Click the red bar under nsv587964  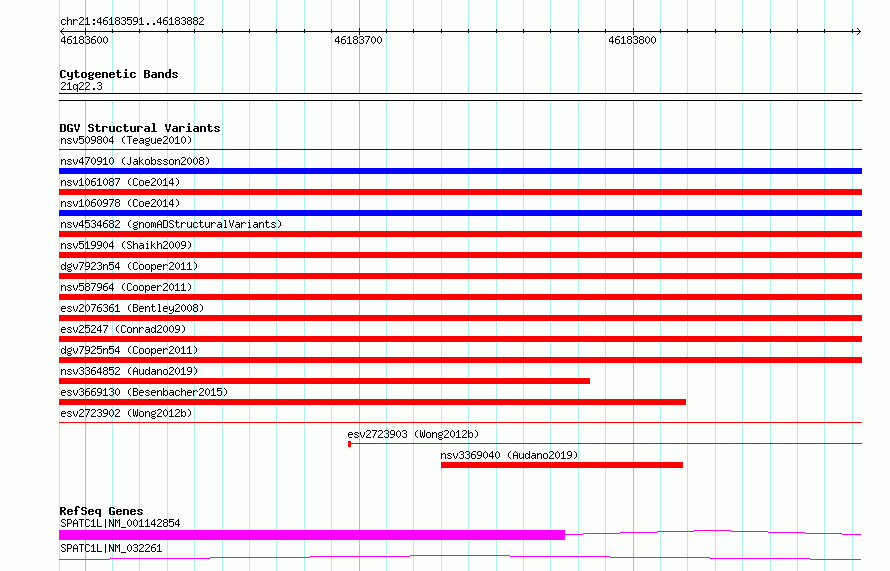[x=460, y=297]
